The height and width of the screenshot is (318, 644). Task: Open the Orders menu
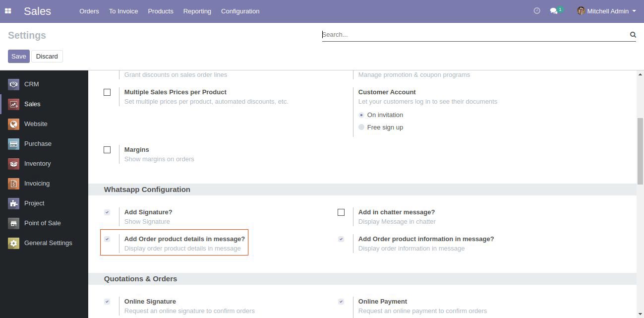click(x=89, y=11)
